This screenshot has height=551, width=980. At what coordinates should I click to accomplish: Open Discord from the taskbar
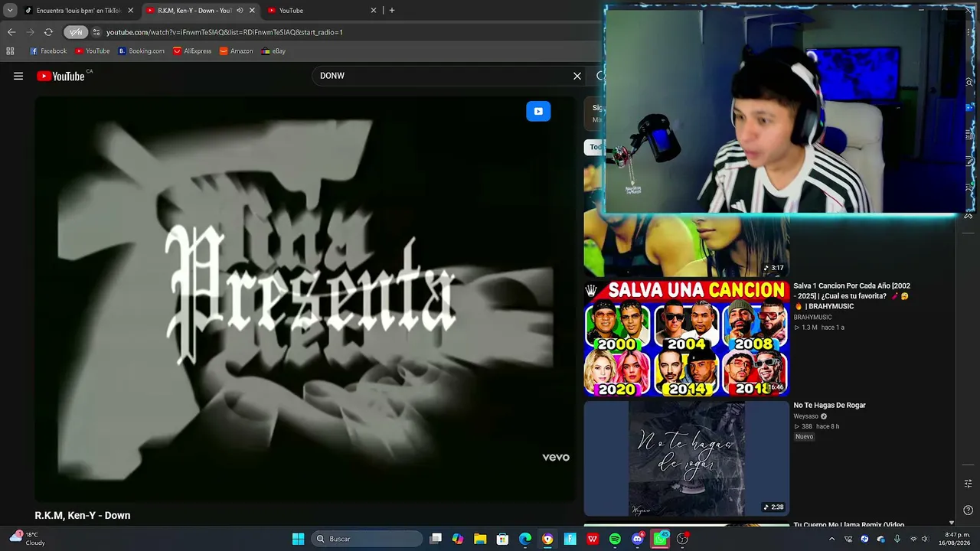[x=638, y=539]
